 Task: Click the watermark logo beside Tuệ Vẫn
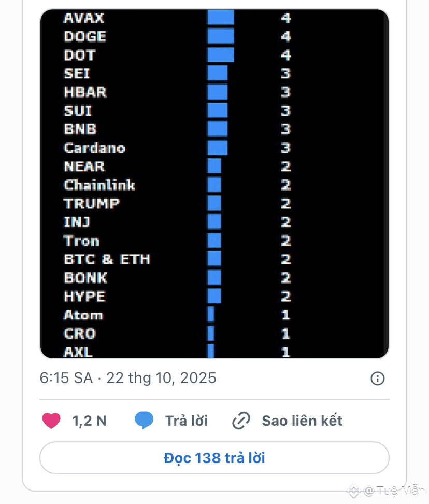click(x=354, y=491)
